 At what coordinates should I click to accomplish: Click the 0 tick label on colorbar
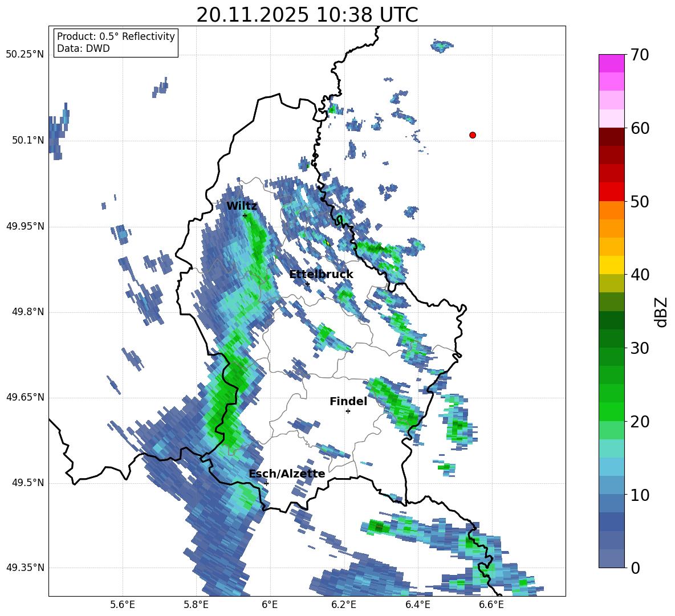click(x=635, y=568)
